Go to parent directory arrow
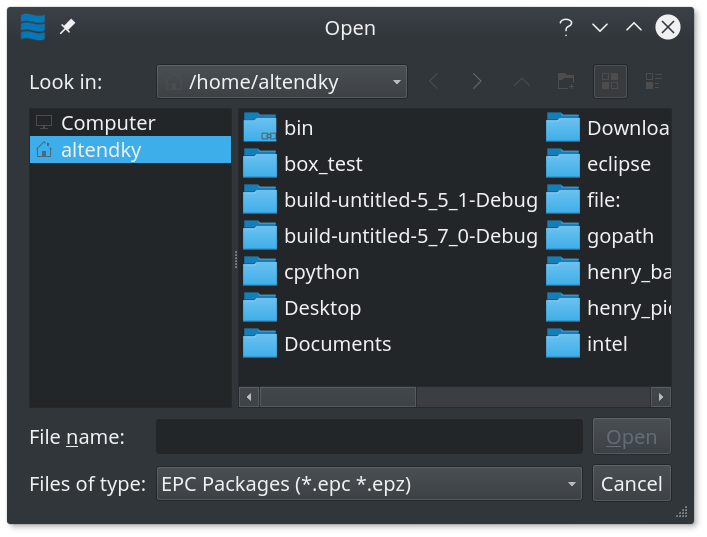 point(522,82)
